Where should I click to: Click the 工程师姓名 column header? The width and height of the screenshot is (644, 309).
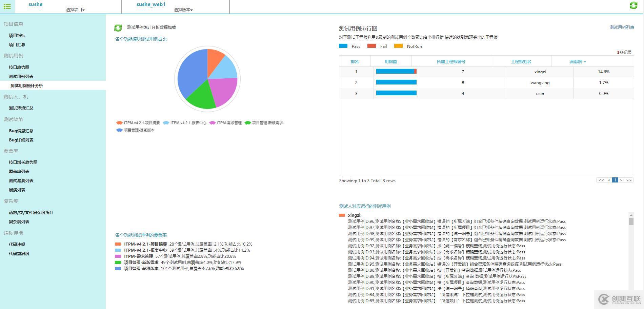click(521, 61)
